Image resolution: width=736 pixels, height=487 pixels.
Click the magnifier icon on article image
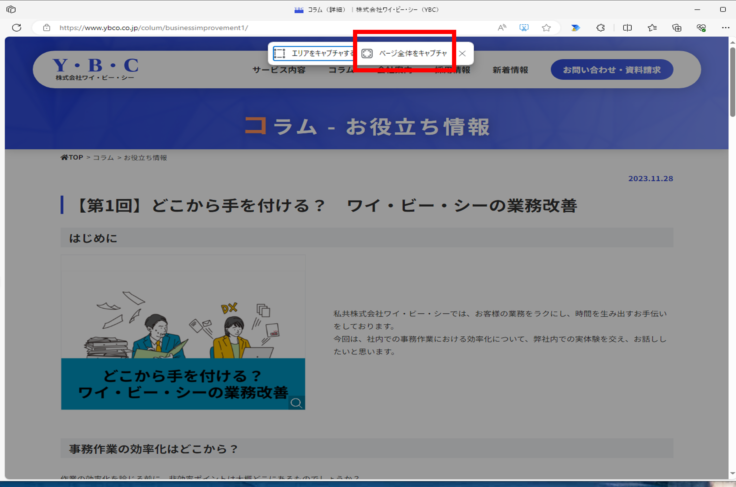coord(296,403)
